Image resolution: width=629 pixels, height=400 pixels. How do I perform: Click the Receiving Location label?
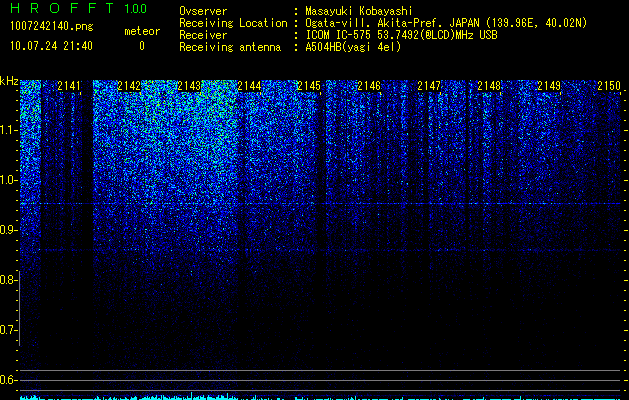[233, 23]
